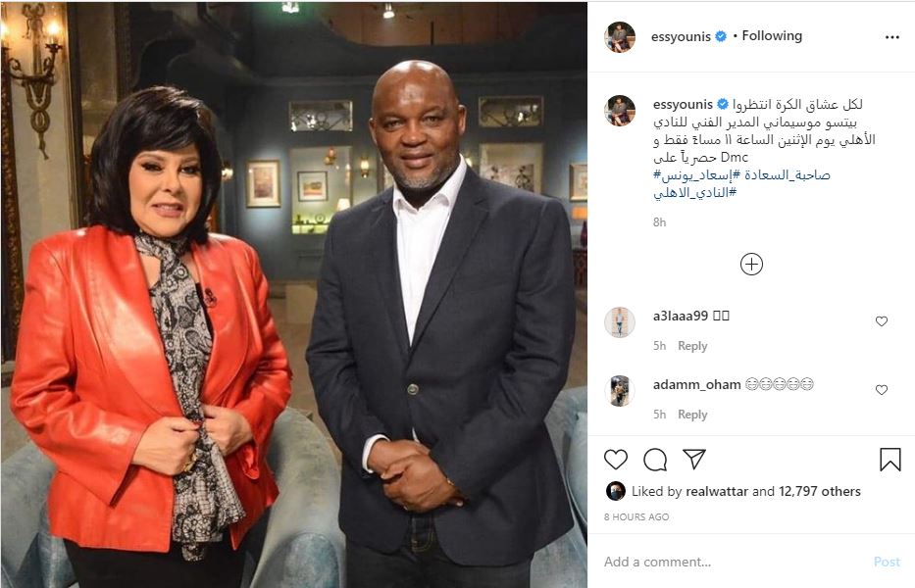The width and height of the screenshot is (915, 588).
Task: Like a3laaa99's comment
Action: (x=881, y=321)
